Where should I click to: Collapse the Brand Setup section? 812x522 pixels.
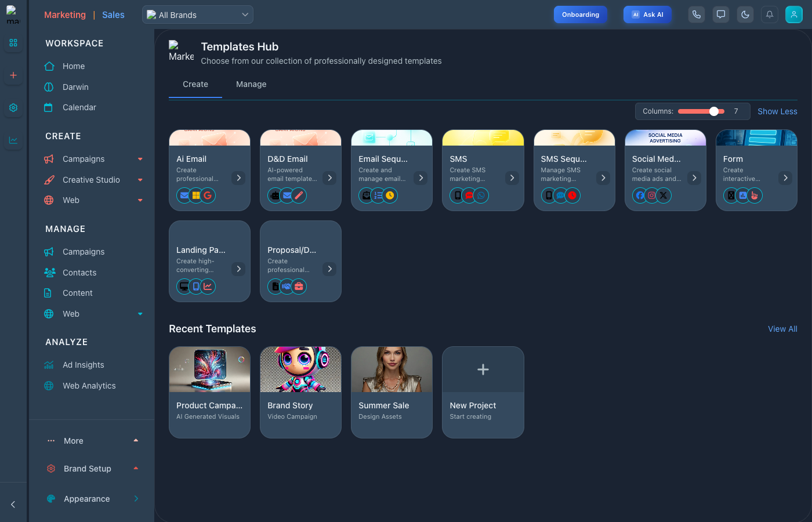click(x=136, y=469)
